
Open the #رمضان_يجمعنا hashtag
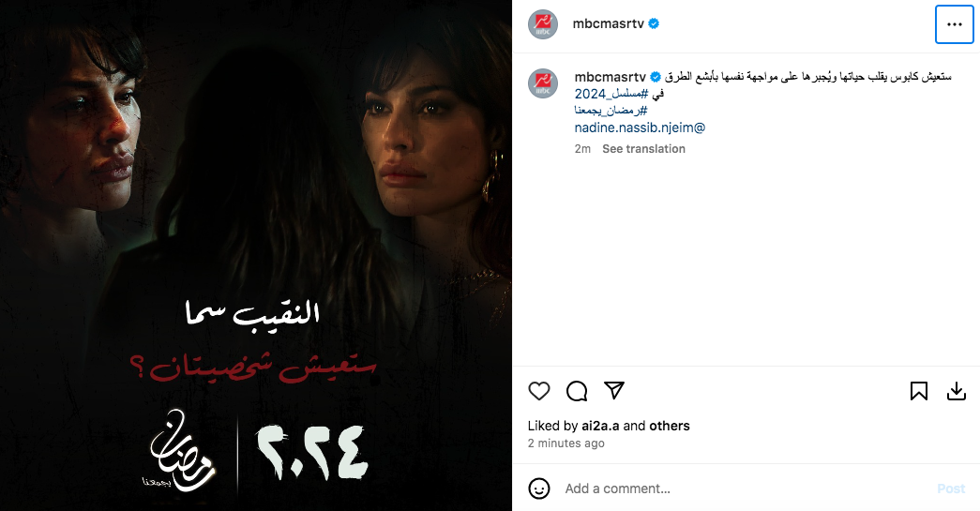pos(611,111)
